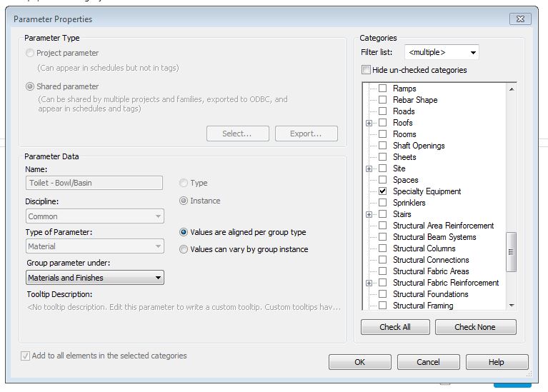The image size is (548, 392).
Task: Click the Select... button
Action: click(238, 134)
